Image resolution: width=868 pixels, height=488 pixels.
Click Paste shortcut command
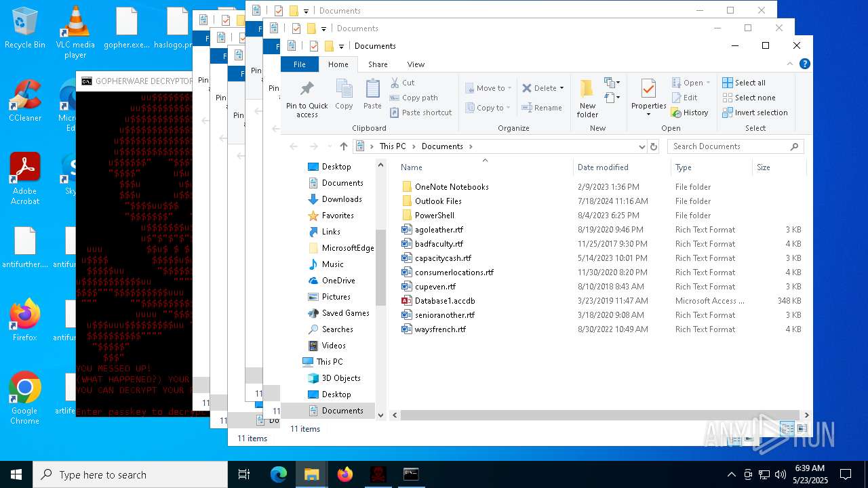click(x=420, y=113)
